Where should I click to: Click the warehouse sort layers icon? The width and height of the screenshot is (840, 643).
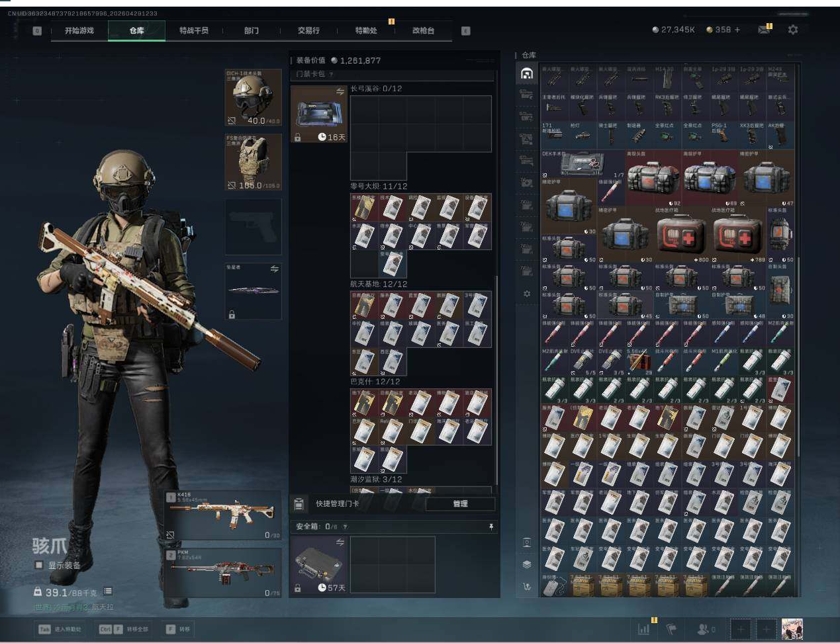pyautogui.click(x=527, y=564)
